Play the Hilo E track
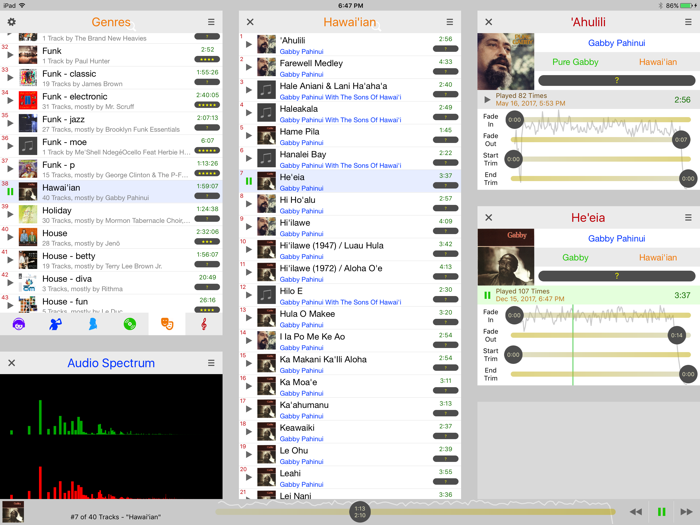 249,295
